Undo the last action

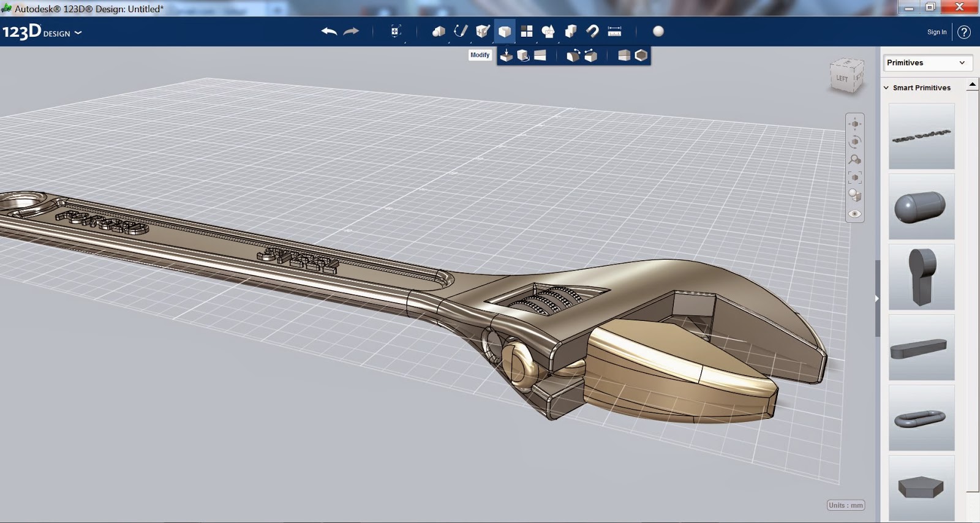pos(329,31)
